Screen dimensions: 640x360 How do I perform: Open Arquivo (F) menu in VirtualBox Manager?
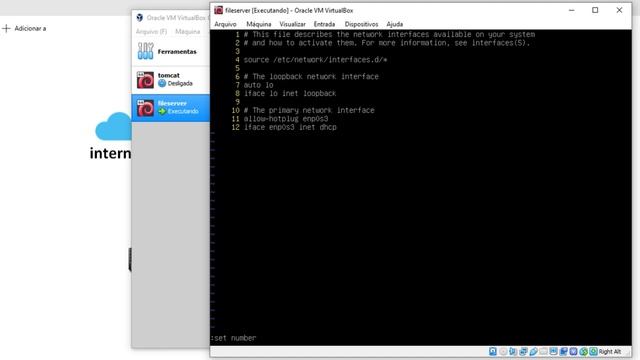(x=151, y=31)
